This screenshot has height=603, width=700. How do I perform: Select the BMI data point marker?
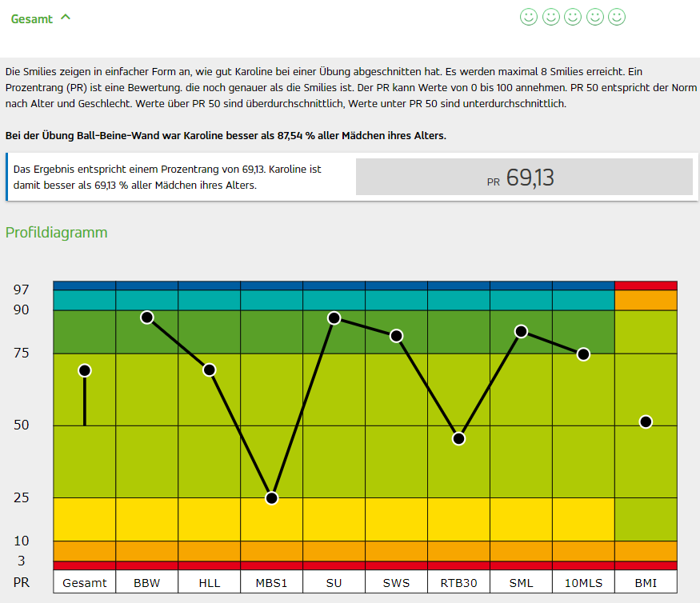(x=646, y=421)
